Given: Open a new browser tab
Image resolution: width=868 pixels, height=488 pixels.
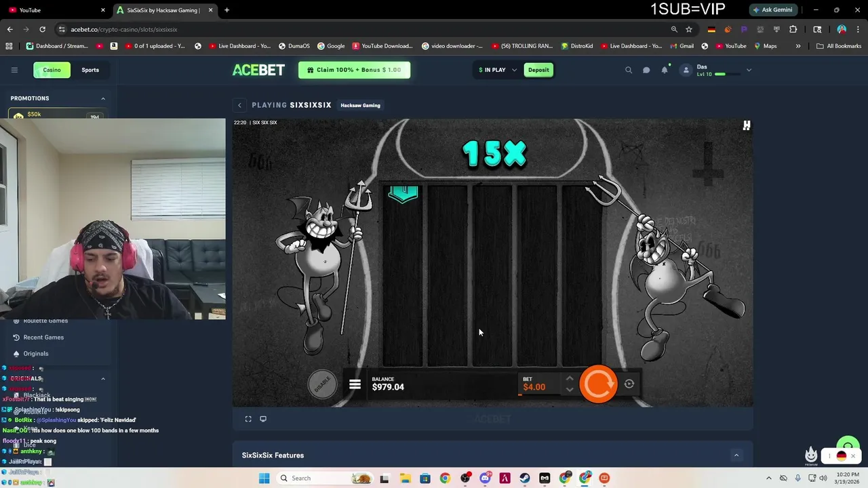Looking at the screenshot, I should 226,10.
